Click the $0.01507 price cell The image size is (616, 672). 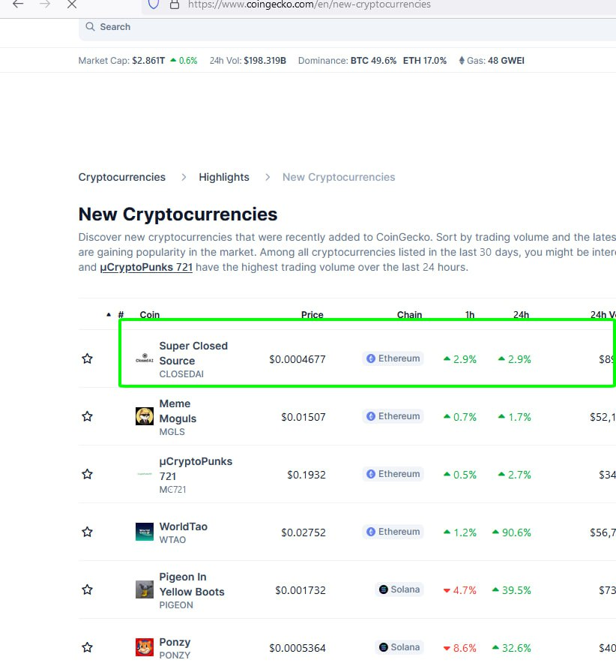tap(304, 417)
